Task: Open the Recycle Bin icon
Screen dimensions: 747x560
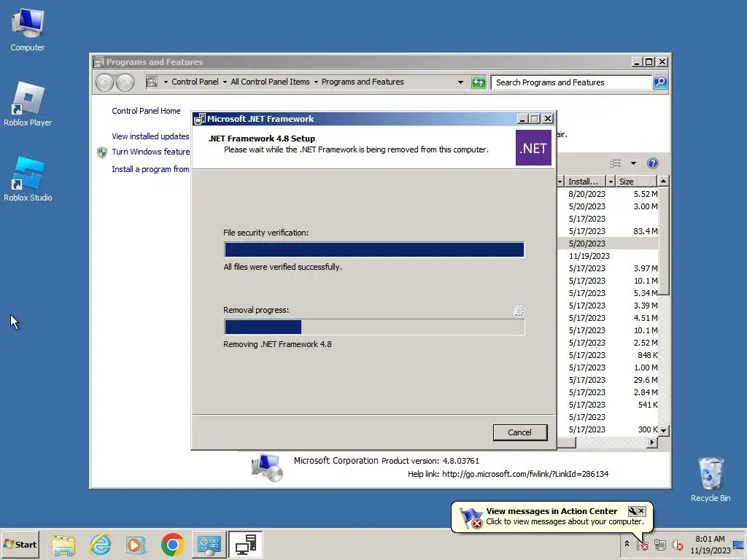Action: coord(711,479)
